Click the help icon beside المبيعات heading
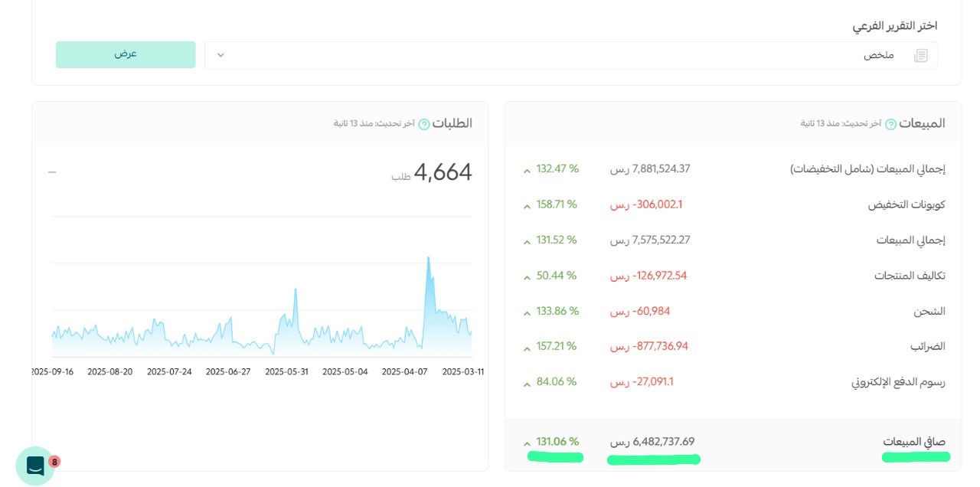The image size is (980, 487). coord(890,124)
